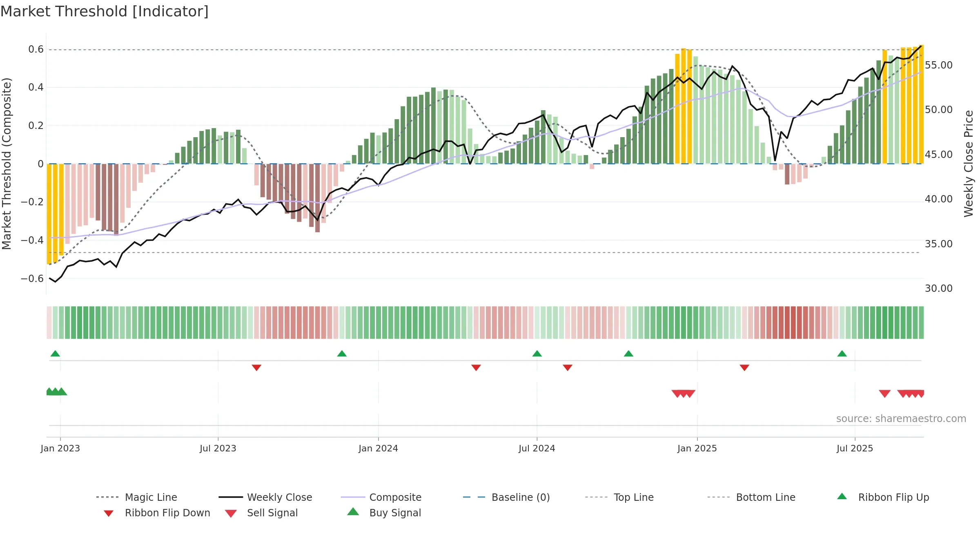Select flip-up triangle between Jul 2024 and Jan 2025

628,353
